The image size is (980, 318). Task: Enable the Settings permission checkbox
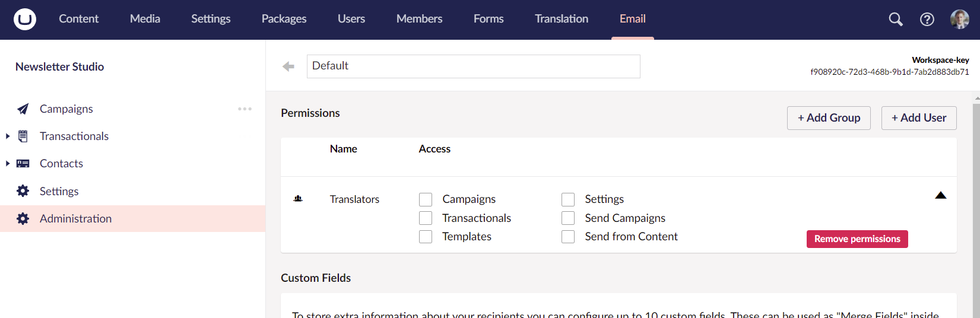tap(568, 199)
